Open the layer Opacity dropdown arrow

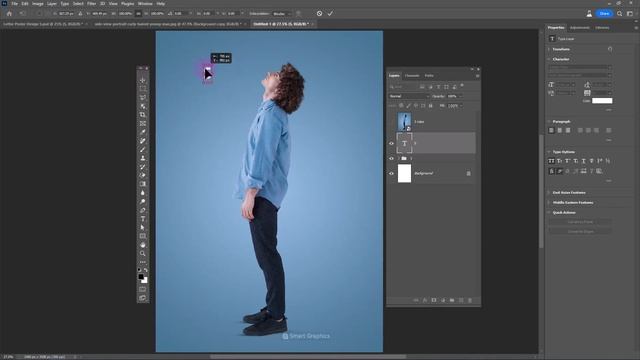(x=461, y=96)
